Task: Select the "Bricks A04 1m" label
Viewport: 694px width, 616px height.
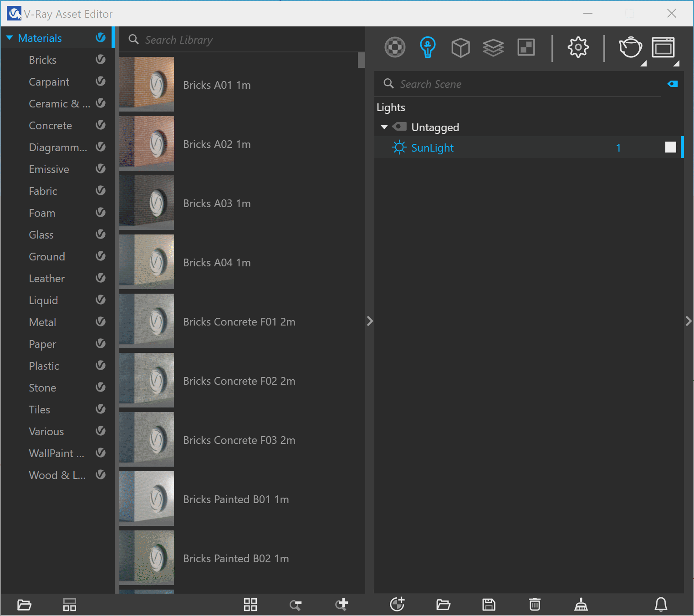Action: pos(217,263)
